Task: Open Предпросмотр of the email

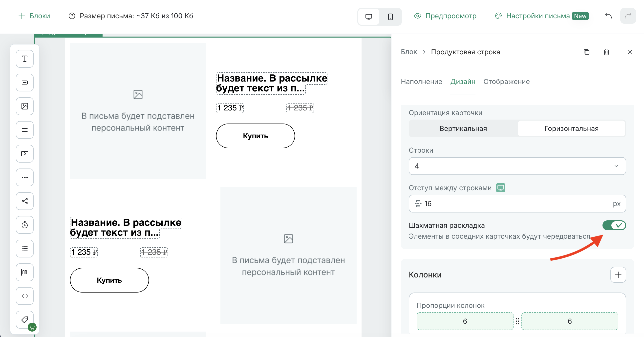Action: 445,16
